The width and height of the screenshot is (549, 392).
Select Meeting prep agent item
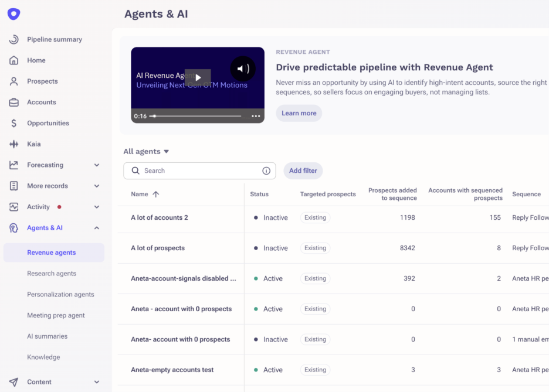coord(56,315)
